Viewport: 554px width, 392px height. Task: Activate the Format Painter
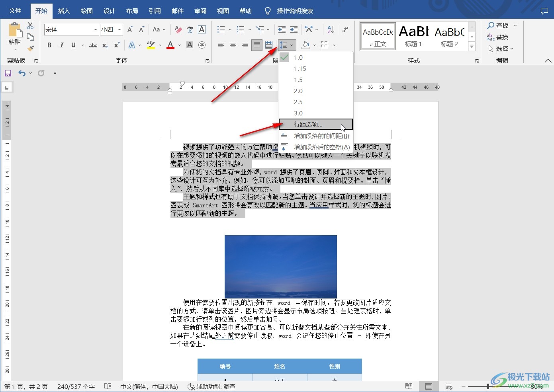click(x=30, y=48)
